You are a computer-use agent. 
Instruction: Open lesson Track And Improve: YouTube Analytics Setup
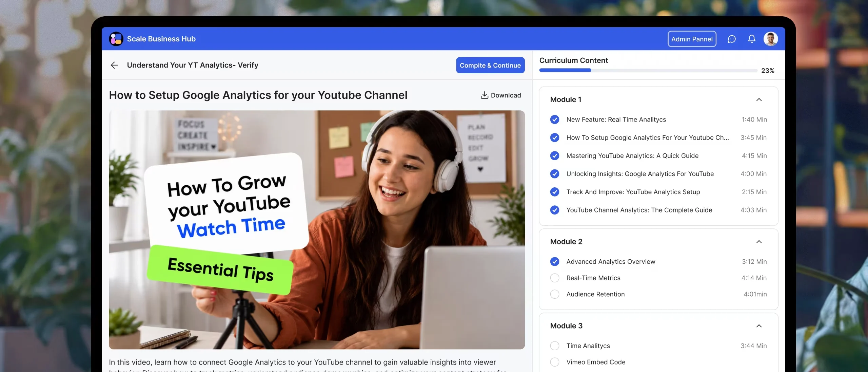tap(633, 192)
